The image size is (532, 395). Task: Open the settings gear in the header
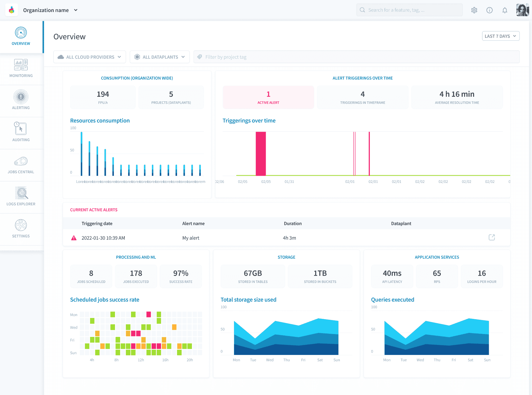(x=474, y=10)
